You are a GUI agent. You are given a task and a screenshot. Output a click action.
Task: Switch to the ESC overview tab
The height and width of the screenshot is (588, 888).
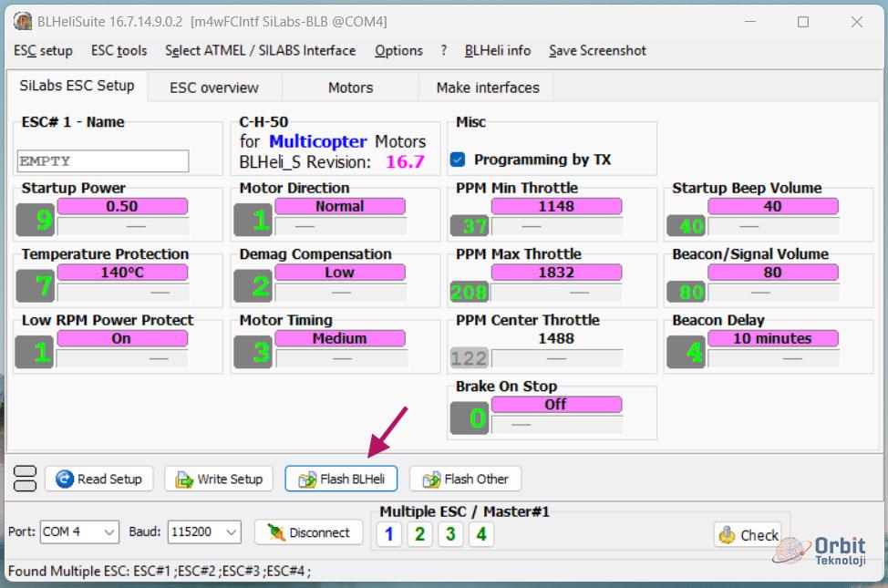point(214,88)
